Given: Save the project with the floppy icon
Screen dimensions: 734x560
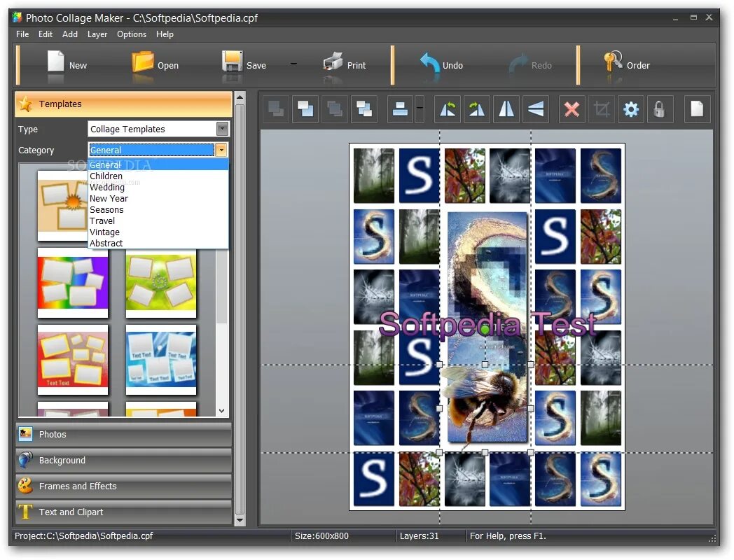Looking at the screenshot, I should click(233, 62).
